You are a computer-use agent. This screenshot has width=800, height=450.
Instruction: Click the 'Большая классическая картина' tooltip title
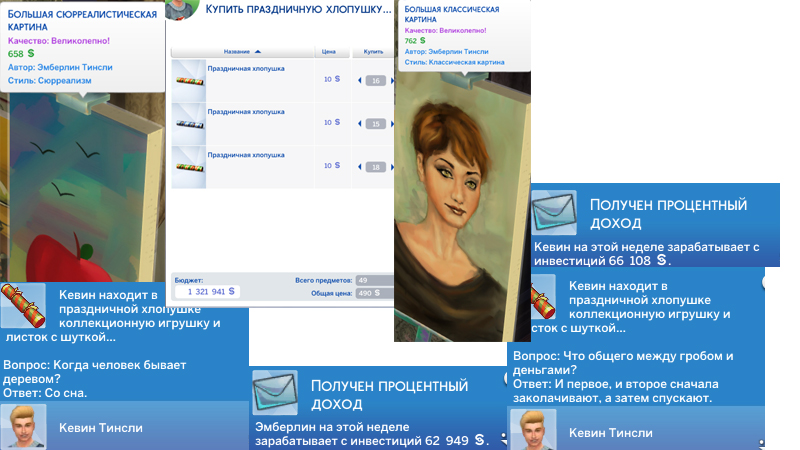(452, 14)
